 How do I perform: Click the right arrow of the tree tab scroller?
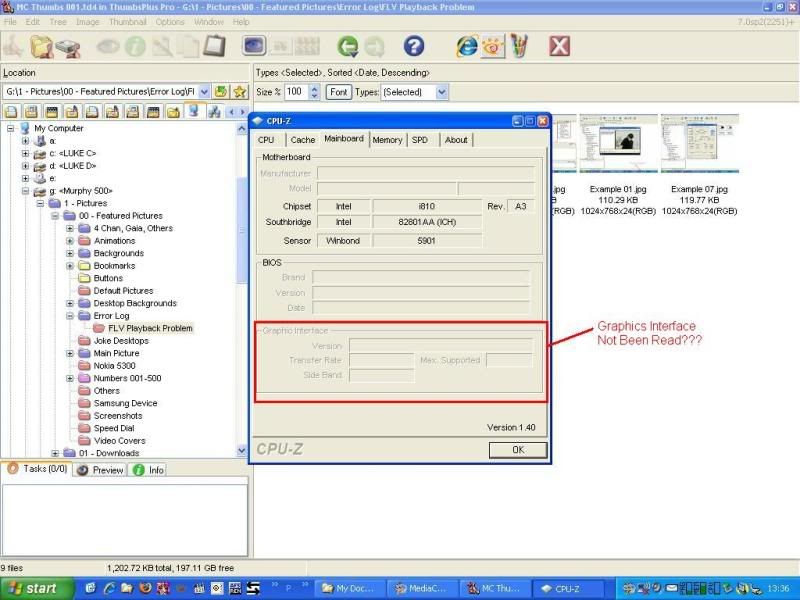[242, 112]
